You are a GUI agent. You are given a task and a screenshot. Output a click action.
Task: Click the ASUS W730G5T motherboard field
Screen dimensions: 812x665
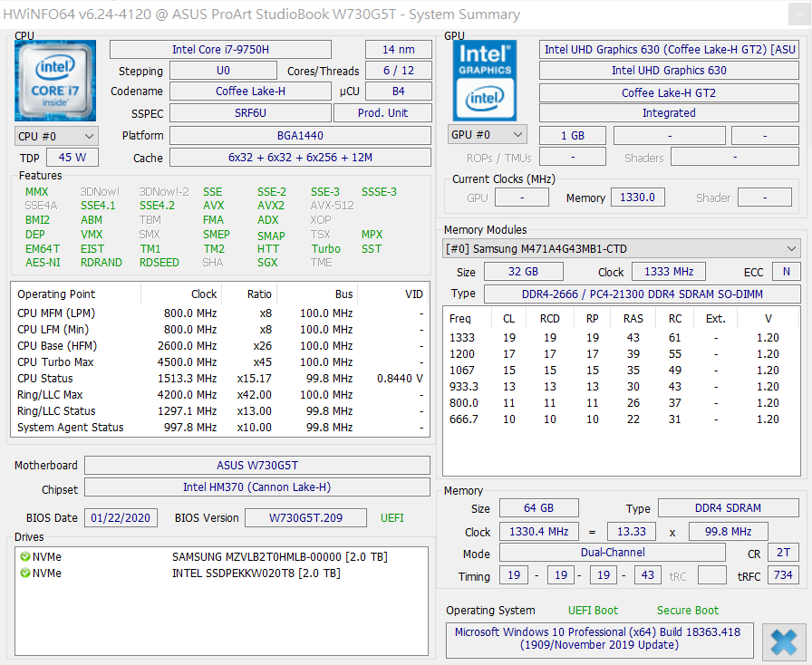[257, 466]
